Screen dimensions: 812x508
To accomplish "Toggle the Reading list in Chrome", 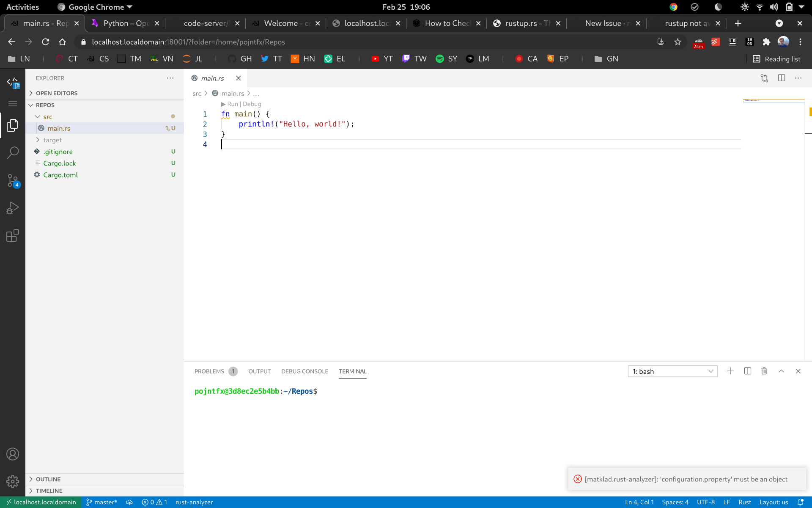I will (776, 59).
